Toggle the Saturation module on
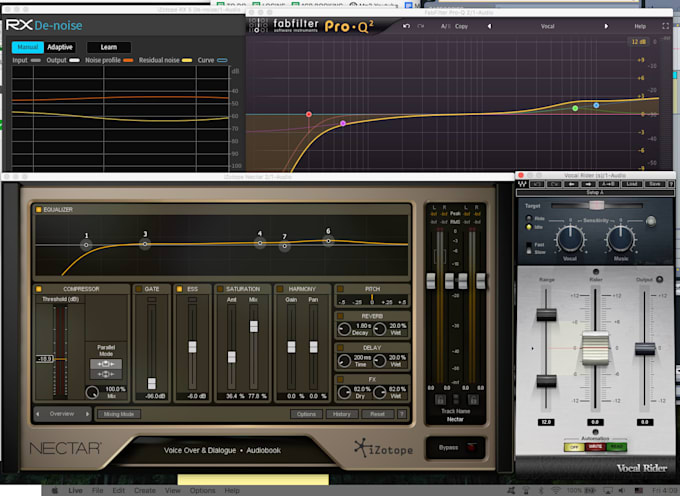 220,289
